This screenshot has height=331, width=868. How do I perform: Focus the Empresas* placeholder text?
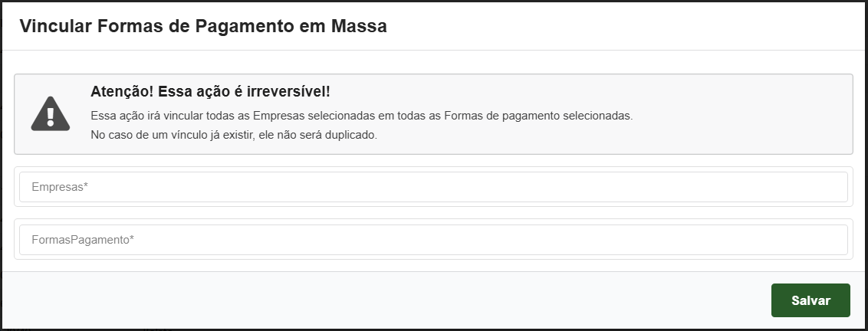click(60, 187)
